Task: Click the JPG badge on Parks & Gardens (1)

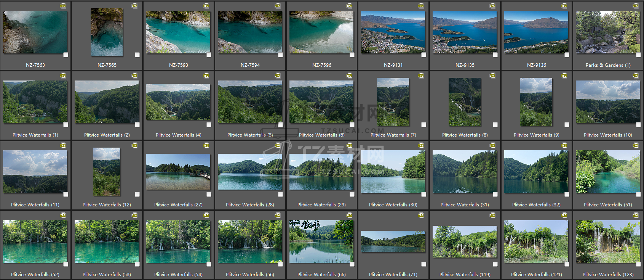Action: 636,6
